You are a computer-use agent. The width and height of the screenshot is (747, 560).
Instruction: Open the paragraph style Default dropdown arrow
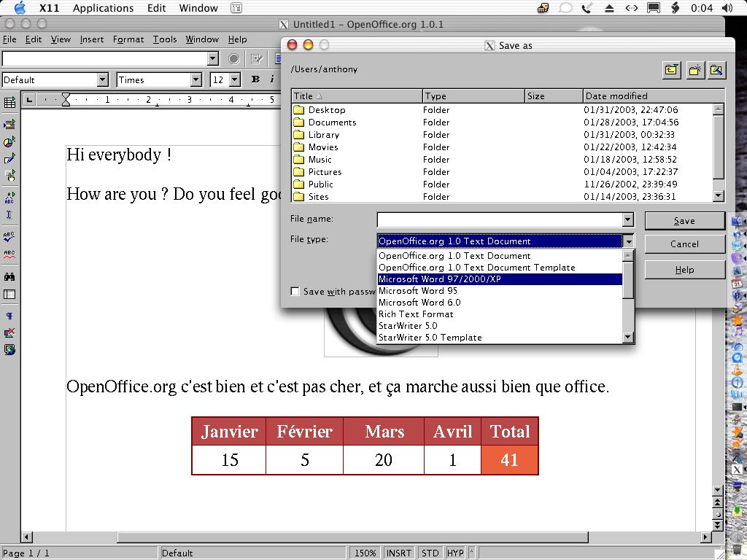coord(102,79)
